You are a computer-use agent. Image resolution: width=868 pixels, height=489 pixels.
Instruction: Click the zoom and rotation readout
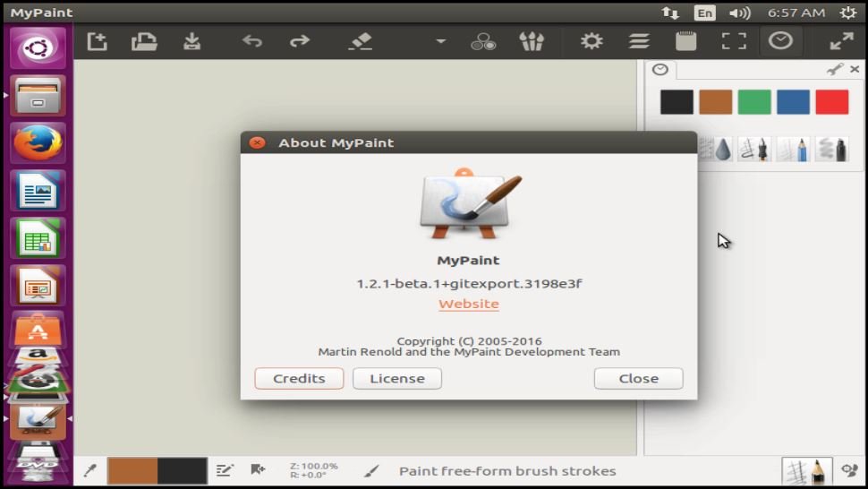313,470
